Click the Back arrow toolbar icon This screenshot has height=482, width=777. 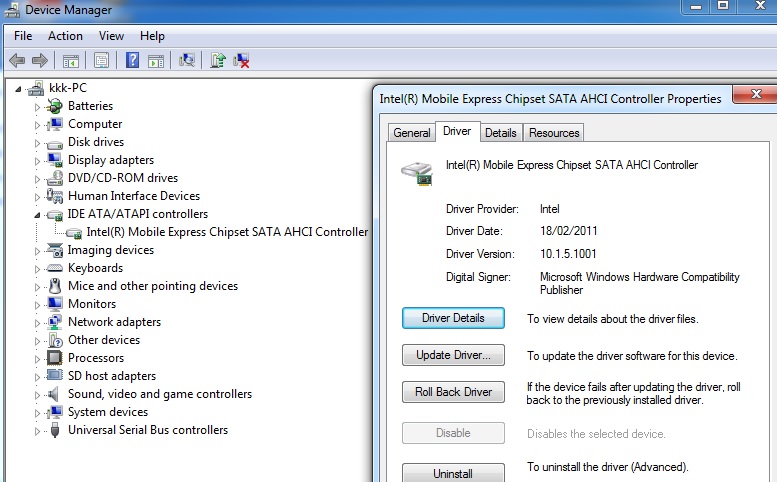[17, 60]
